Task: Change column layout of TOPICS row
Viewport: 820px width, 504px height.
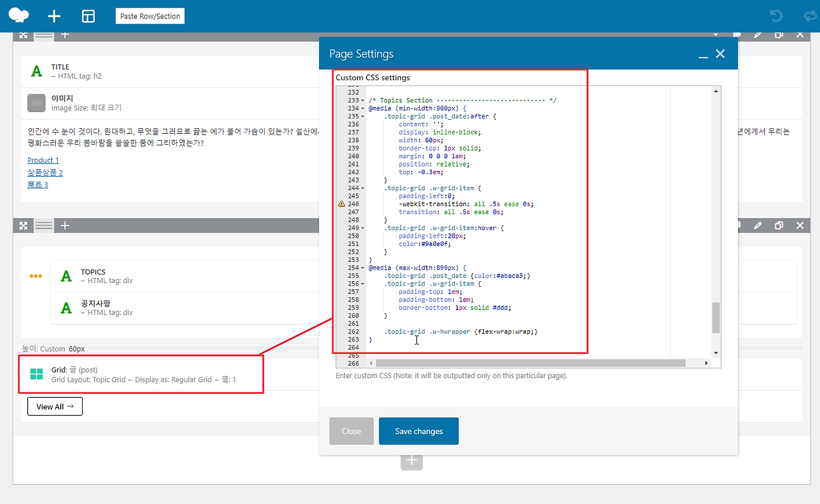Action: pos(44,225)
